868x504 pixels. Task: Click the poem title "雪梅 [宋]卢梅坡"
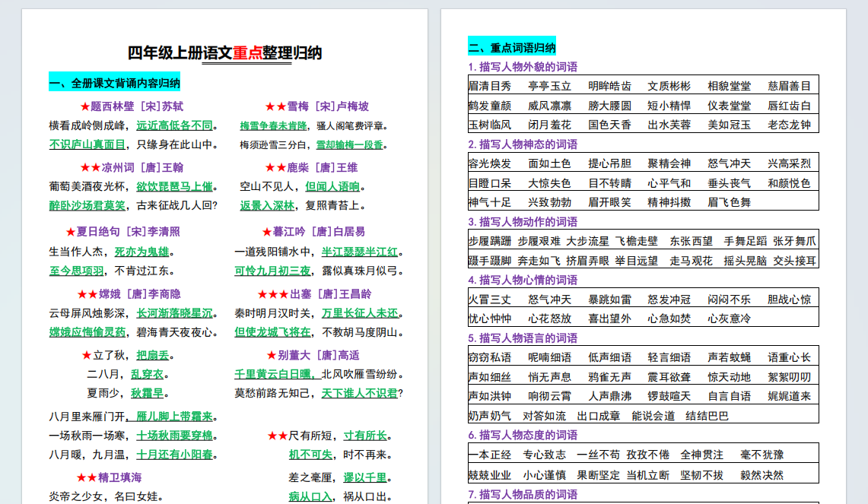(x=328, y=106)
